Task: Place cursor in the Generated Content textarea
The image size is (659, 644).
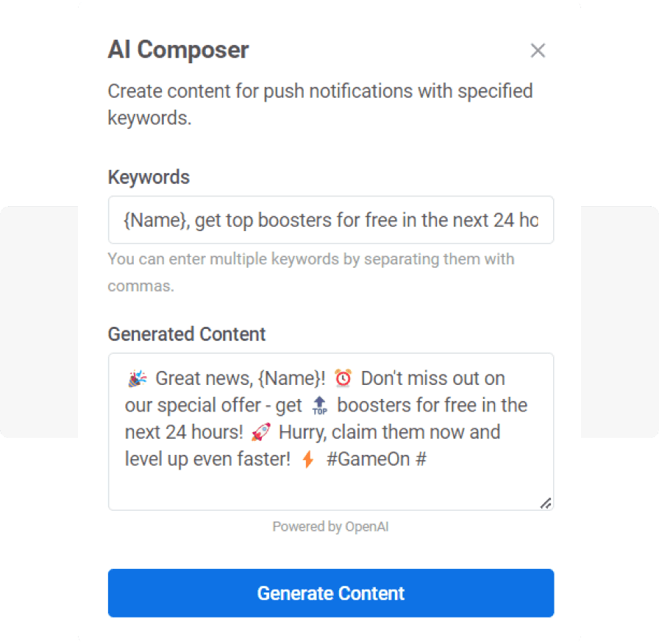Action: click(331, 486)
